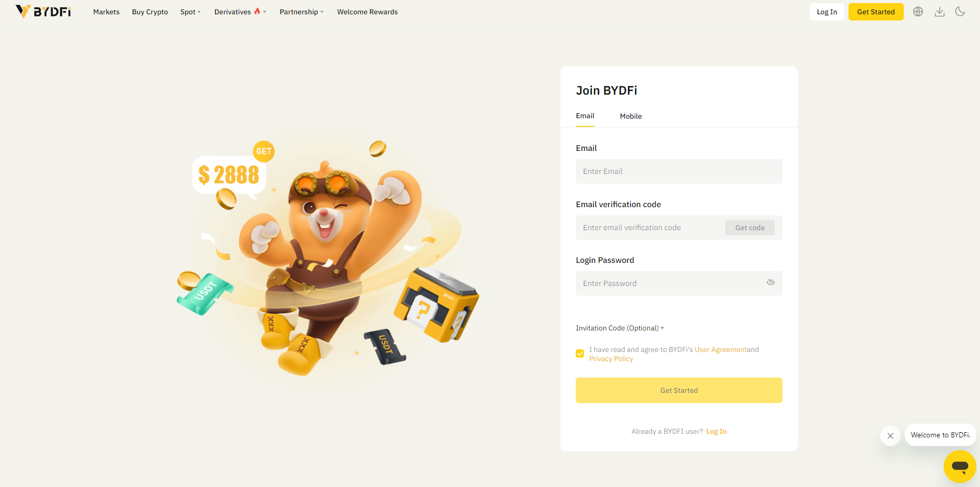Image resolution: width=980 pixels, height=487 pixels.
Task: Expand the Partnership dropdown menu
Action: (x=301, y=12)
